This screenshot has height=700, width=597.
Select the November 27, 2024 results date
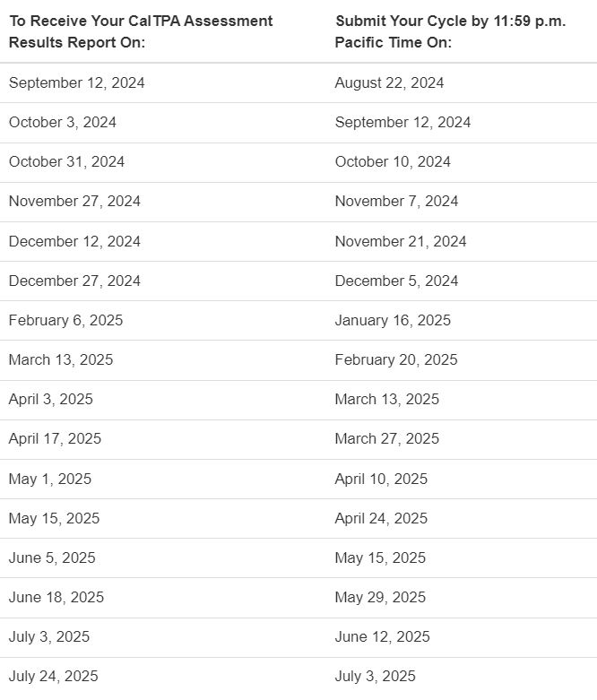(x=74, y=202)
